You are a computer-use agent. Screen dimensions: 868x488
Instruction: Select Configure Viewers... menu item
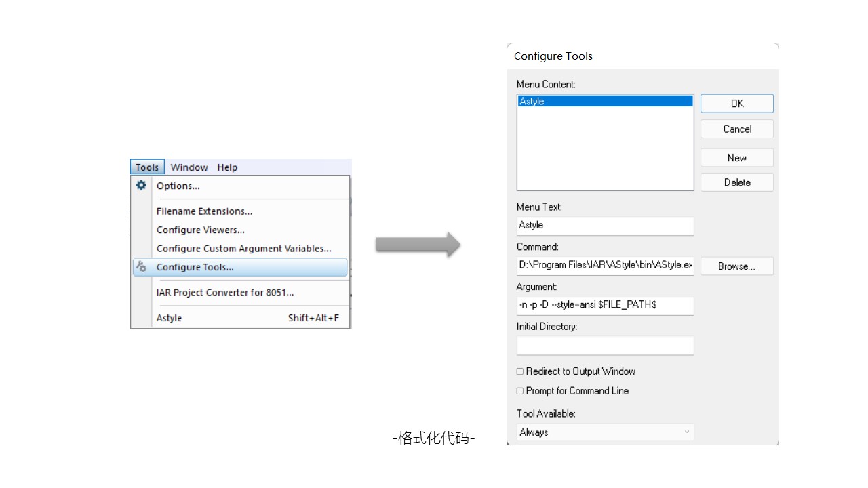(x=201, y=230)
